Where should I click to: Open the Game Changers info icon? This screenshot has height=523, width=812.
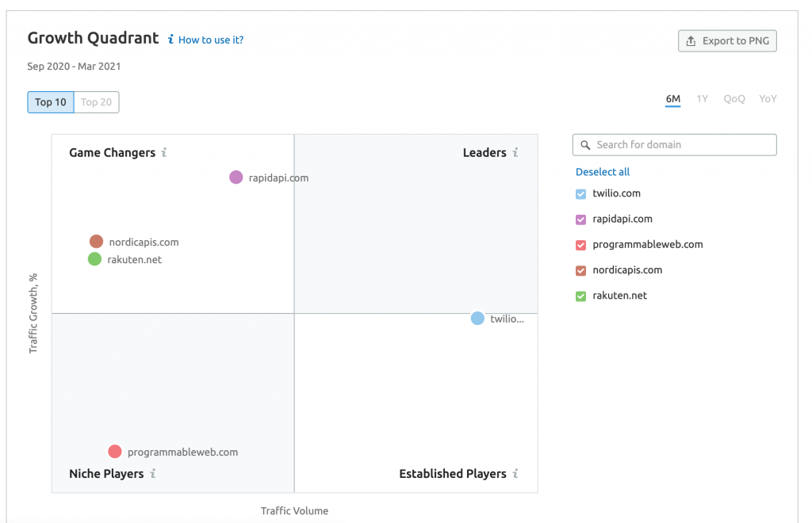tap(163, 152)
